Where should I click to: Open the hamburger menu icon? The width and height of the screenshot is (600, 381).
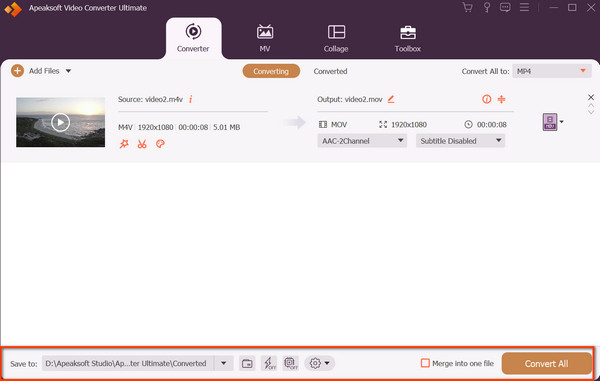524,7
